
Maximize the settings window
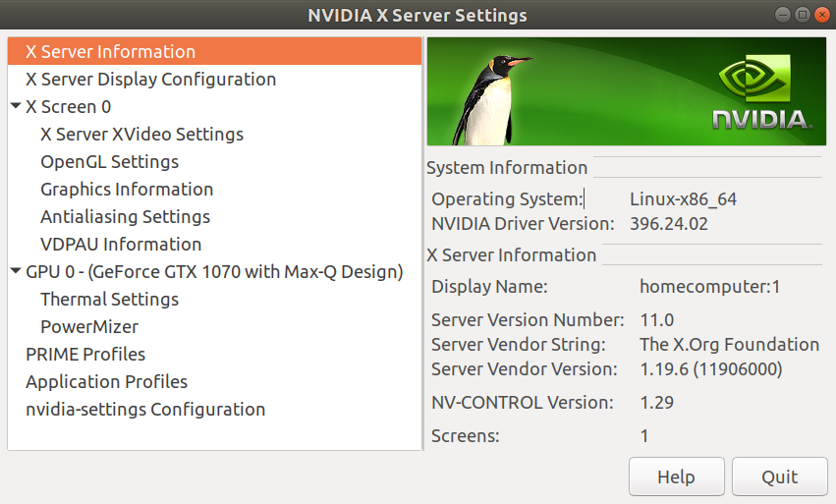pos(802,15)
